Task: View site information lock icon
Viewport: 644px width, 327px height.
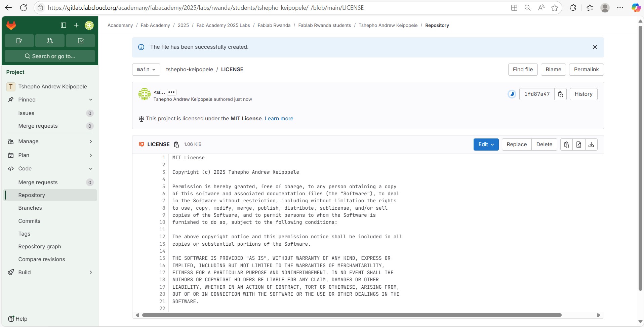Action: coord(40,8)
